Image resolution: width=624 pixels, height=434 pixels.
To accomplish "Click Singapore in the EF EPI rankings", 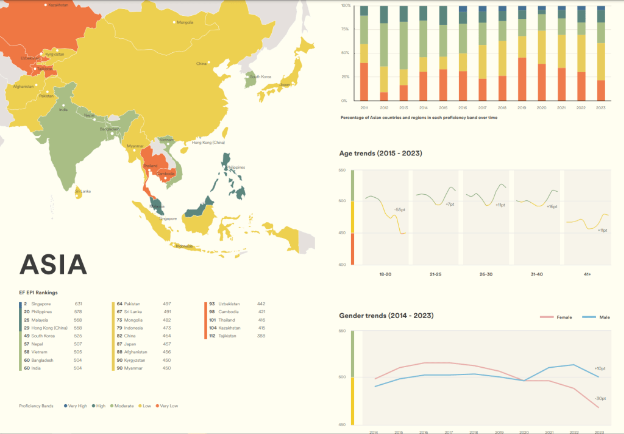I will [41, 303].
